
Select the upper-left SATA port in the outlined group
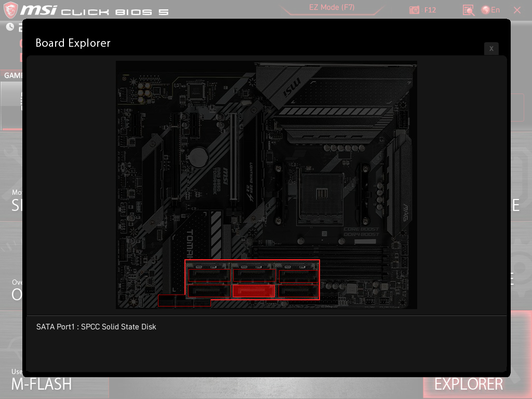coord(209,275)
